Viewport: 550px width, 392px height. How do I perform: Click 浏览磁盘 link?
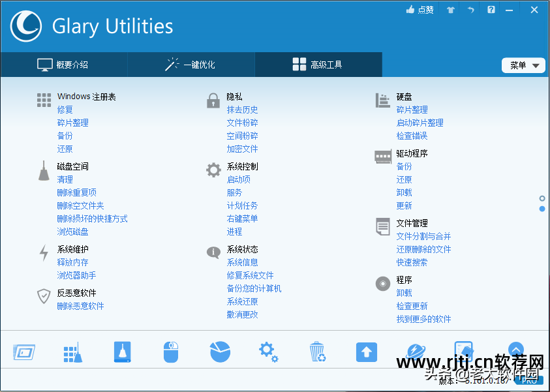click(x=72, y=232)
